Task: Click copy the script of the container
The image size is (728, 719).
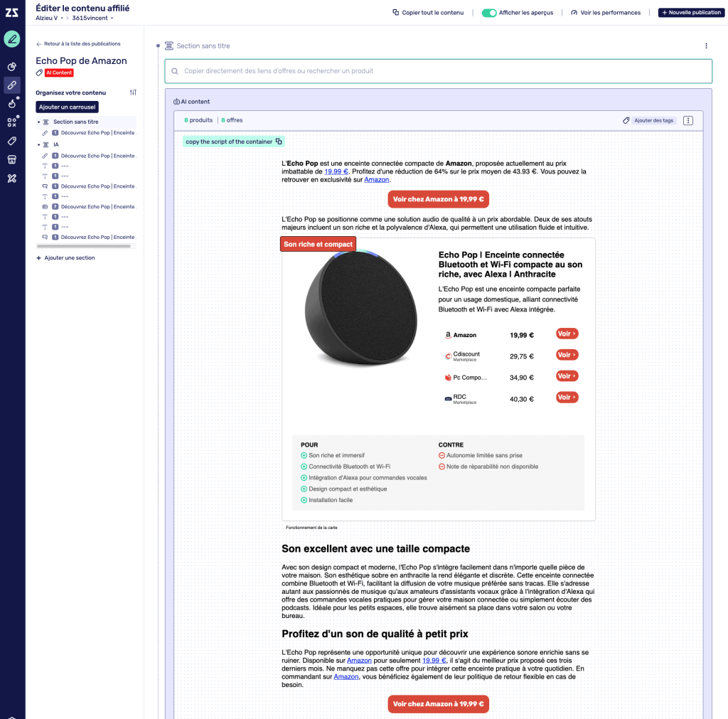Action: click(233, 142)
